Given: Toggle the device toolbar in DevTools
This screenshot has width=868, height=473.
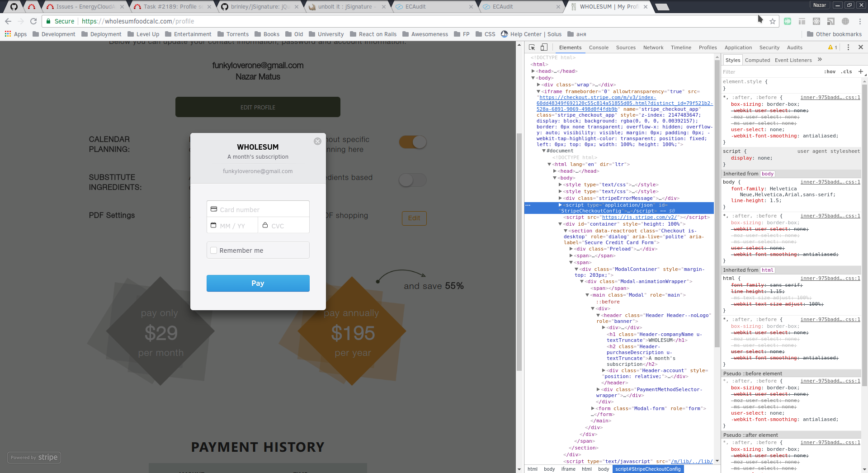Looking at the screenshot, I should [x=544, y=47].
